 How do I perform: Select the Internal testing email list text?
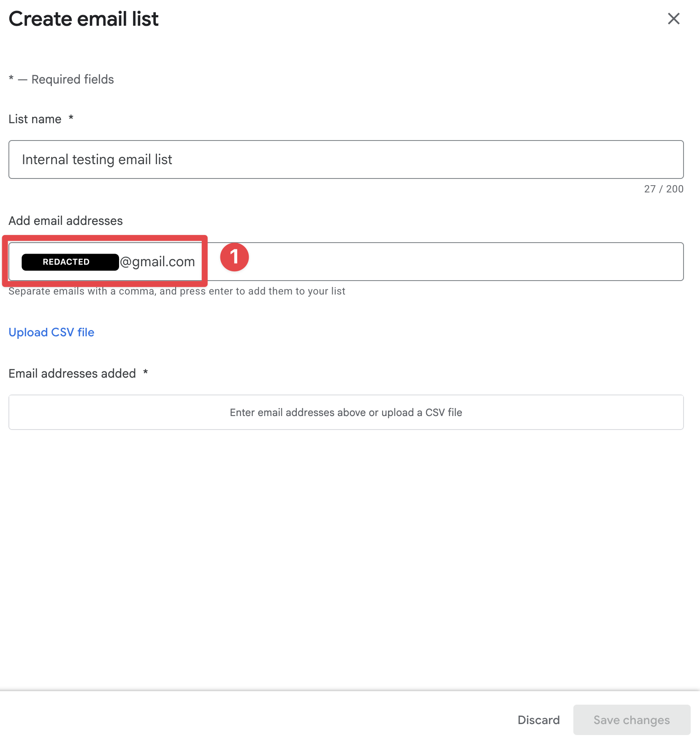point(97,159)
